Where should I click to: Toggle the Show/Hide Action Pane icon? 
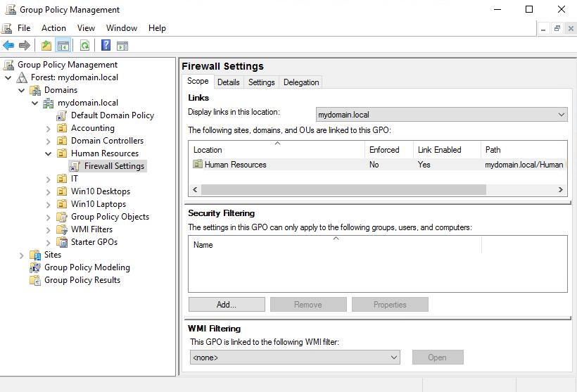122,46
